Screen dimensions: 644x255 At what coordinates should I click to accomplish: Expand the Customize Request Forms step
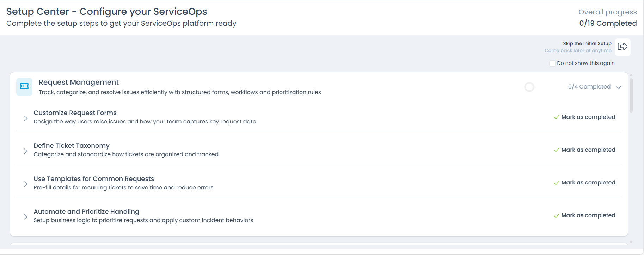(x=26, y=119)
